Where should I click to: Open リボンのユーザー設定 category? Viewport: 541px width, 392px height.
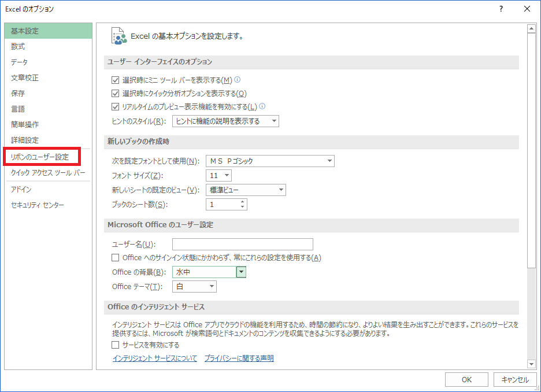tap(42, 157)
